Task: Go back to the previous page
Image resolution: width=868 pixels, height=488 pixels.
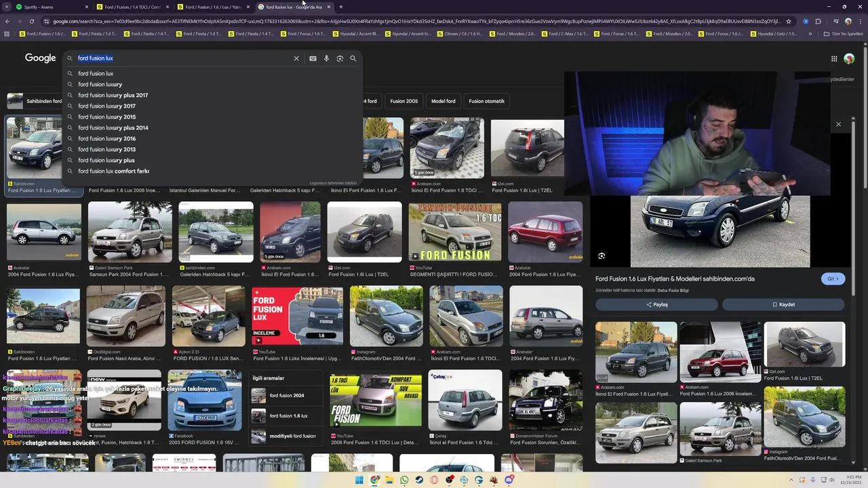Action: point(7,21)
